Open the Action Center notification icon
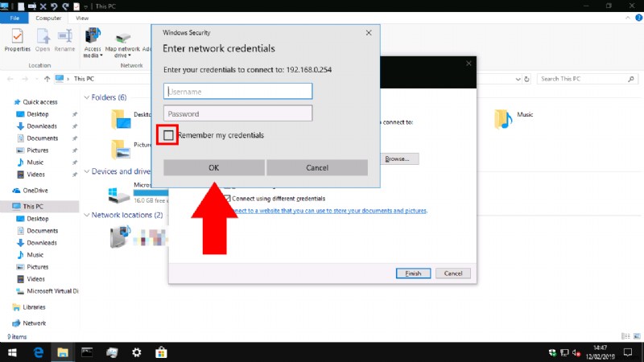The image size is (644, 362). tap(628, 352)
